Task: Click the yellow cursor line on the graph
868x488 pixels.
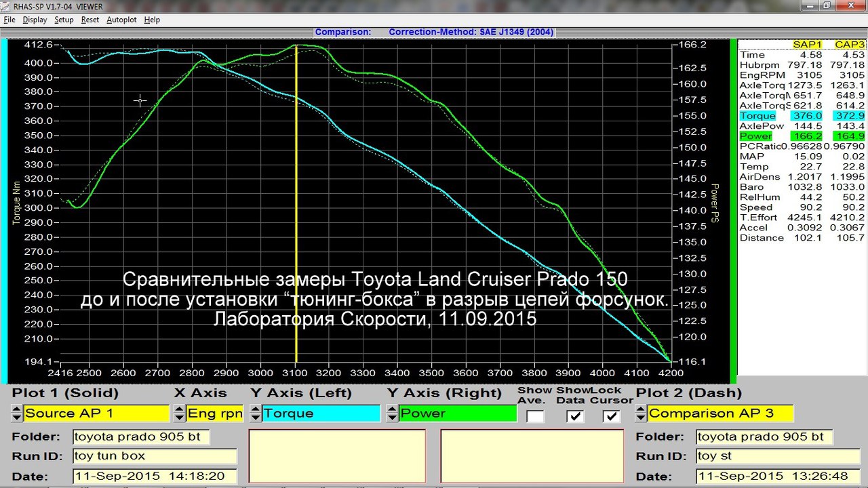Action: [296, 203]
